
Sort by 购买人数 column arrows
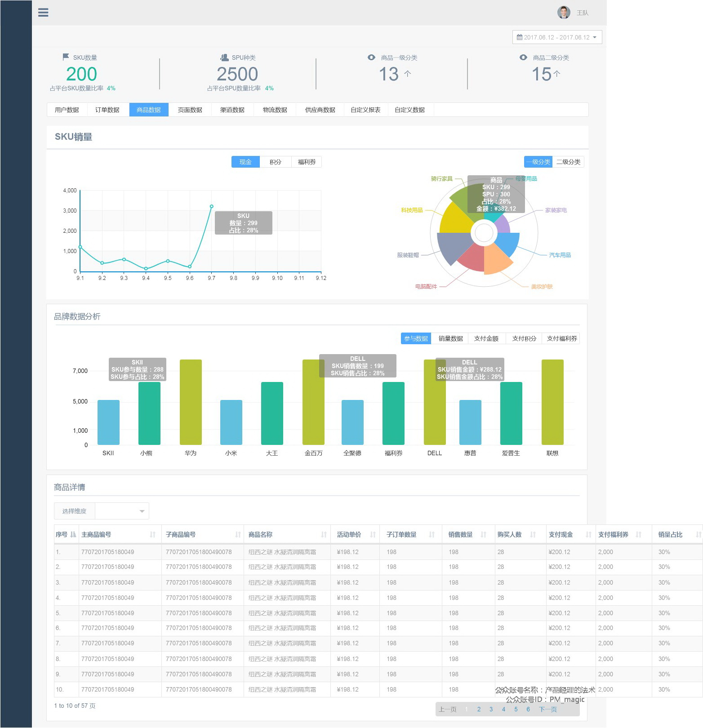(x=533, y=534)
